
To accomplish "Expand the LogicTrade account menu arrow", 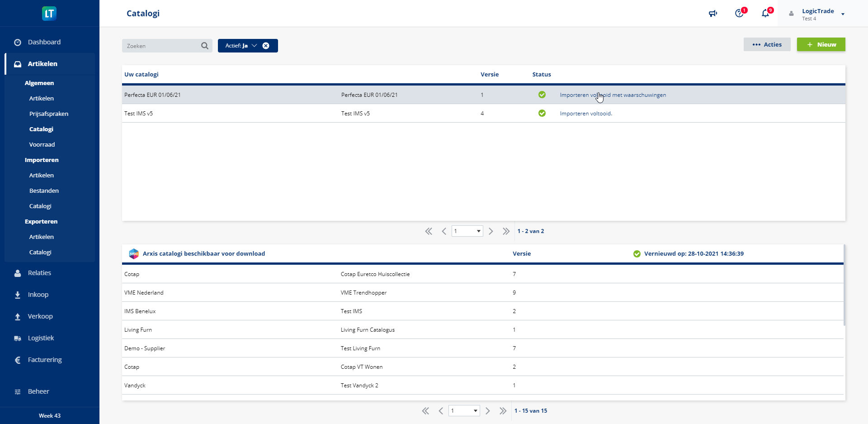I will [x=843, y=14].
